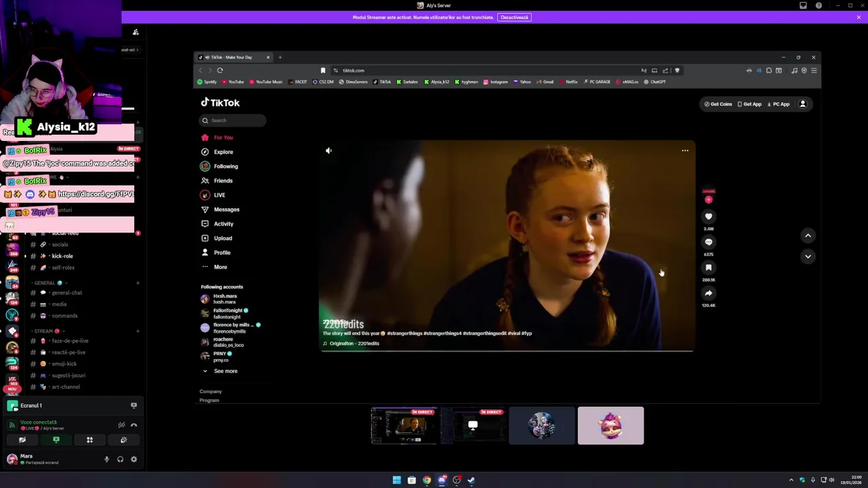The width and height of the screenshot is (868, 488).
Task: Bookmark the video using the save icon
Action: click(x=709, y=268)
